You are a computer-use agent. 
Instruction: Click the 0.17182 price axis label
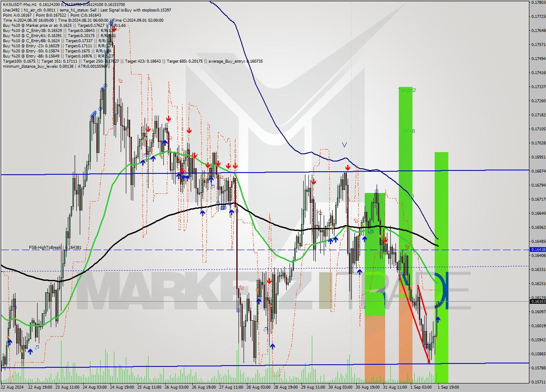tap(538, 115)
